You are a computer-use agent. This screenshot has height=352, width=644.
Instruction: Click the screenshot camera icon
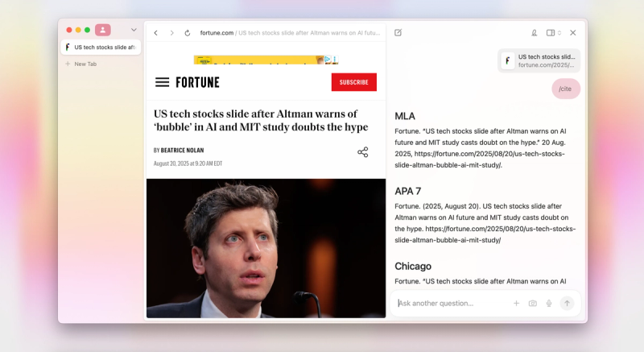tap(533, 303)
